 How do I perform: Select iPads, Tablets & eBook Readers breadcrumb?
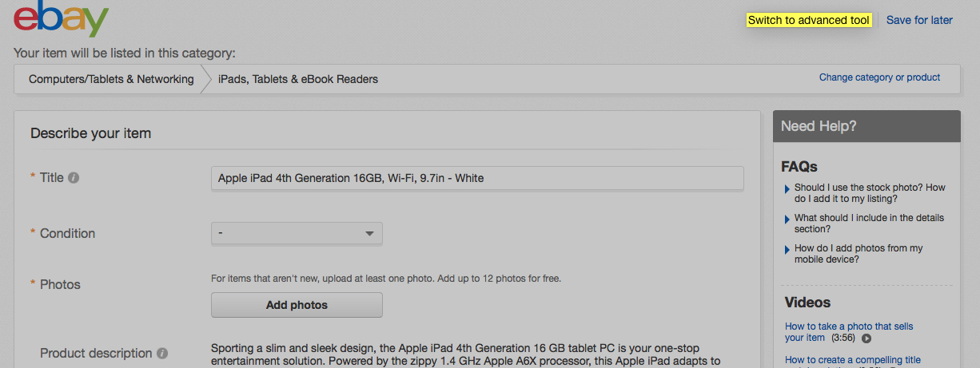[x=298, y=79]
